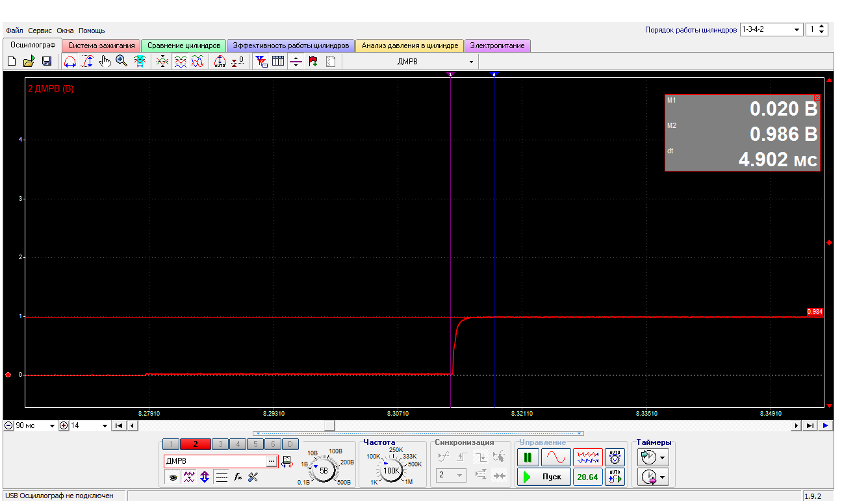Click the Частота frequency knob showing 100K
The height and width of the screenshot is (504, 842).
(x=390, y=470)
